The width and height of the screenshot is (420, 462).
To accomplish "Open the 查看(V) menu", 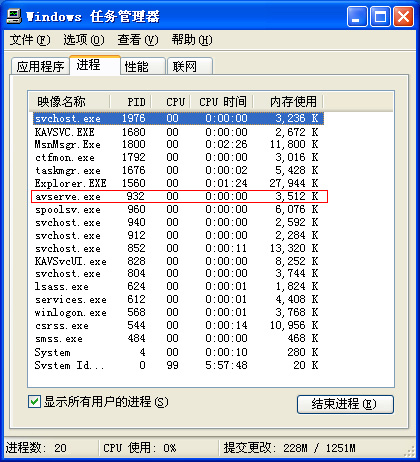I will click(138, 40).
